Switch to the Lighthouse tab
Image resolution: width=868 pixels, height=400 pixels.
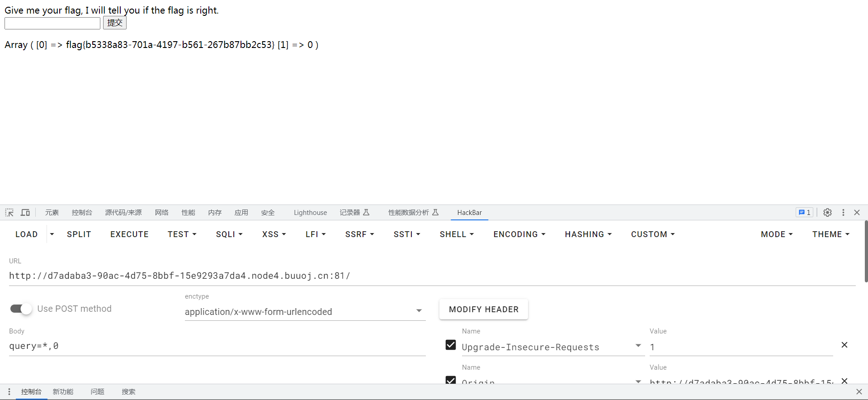coord(310,212)
